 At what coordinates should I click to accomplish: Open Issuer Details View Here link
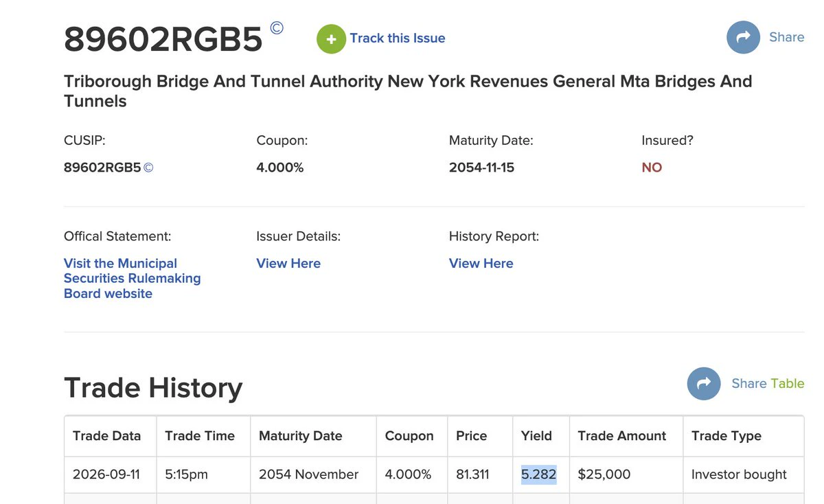[288, 264]
